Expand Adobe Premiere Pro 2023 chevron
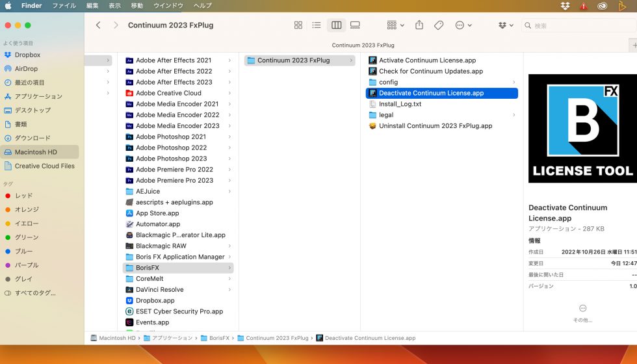Image resolution: width=637 pixels, height=364 pixels. 229,181
